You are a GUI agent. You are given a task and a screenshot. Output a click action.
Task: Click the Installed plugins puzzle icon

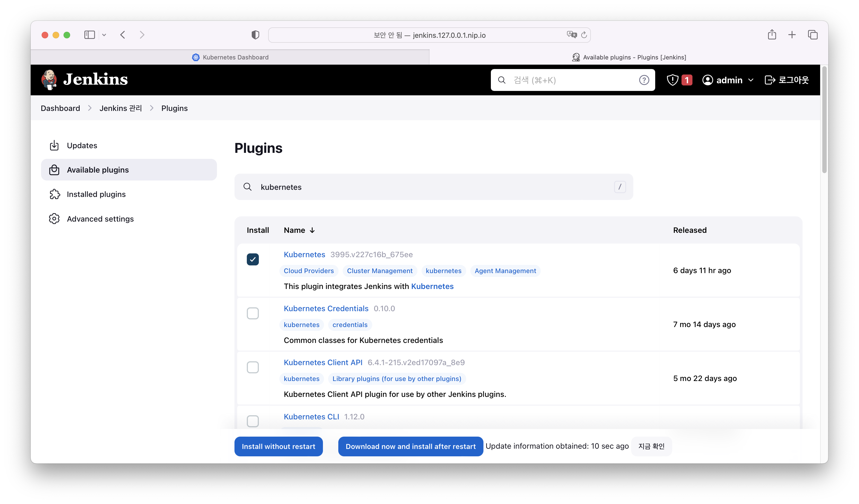click(55, 194)
